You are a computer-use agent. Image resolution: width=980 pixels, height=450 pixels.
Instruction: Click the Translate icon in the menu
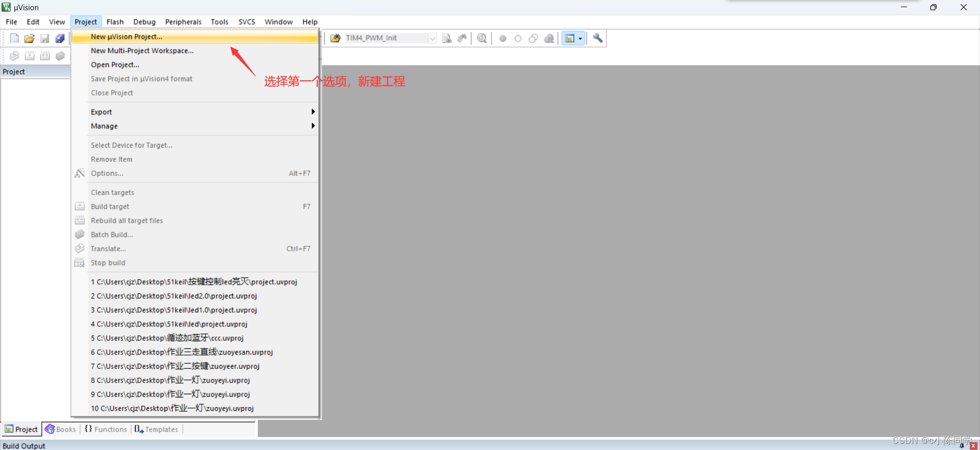click(80, 248)
